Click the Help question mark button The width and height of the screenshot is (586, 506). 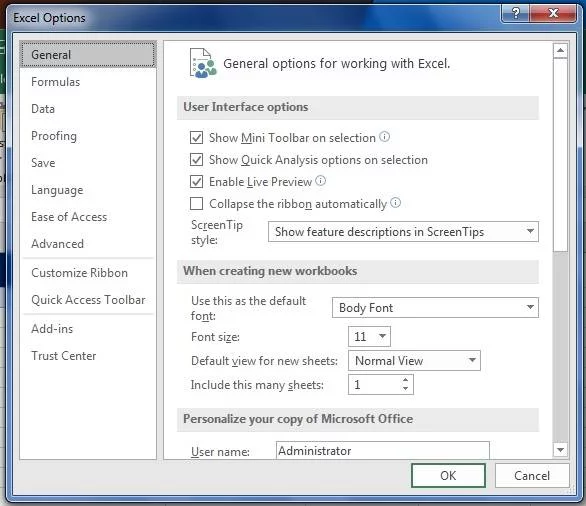(x=515, y=14)
